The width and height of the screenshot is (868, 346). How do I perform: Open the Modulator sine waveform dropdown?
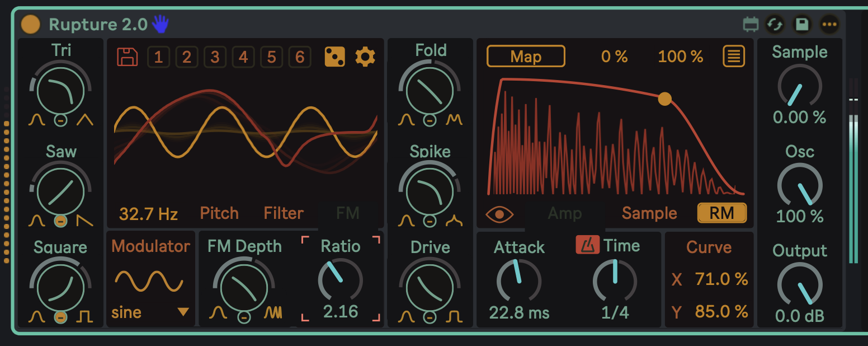[150, 312]
